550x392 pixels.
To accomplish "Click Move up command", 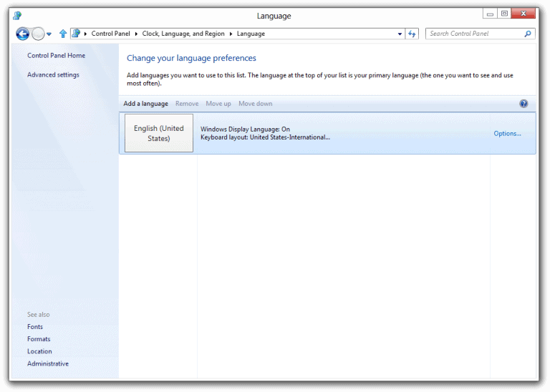I will (x=218, y=104).
